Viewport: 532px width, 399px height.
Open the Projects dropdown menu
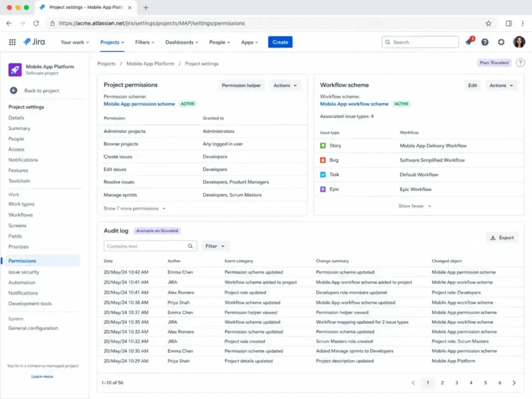[x=112, y=42]
